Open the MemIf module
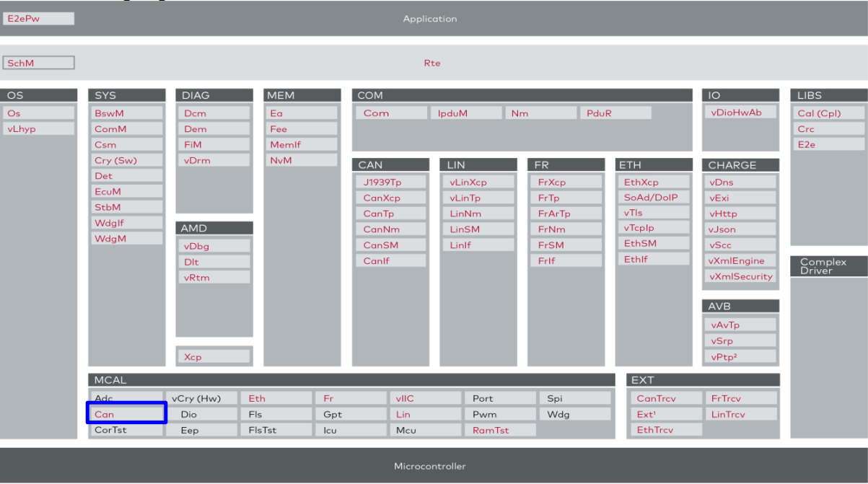This screenshot has height=484, width=868. coord(302,144)
